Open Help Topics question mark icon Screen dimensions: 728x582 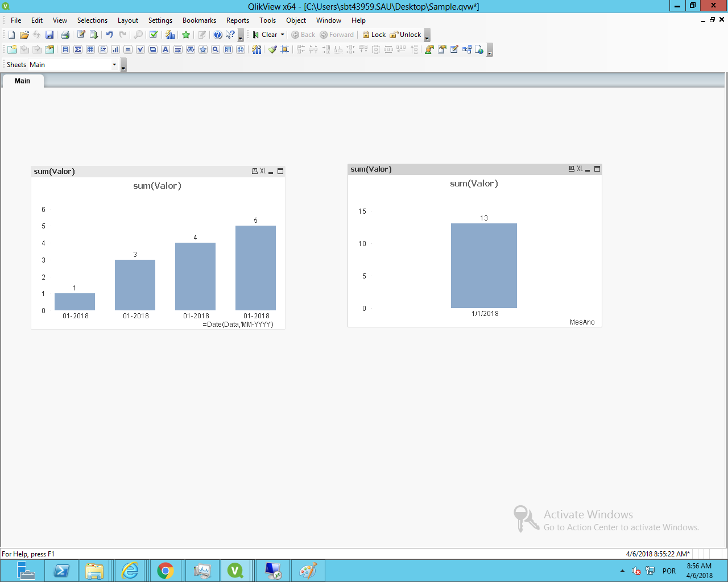tap(218, 35)
